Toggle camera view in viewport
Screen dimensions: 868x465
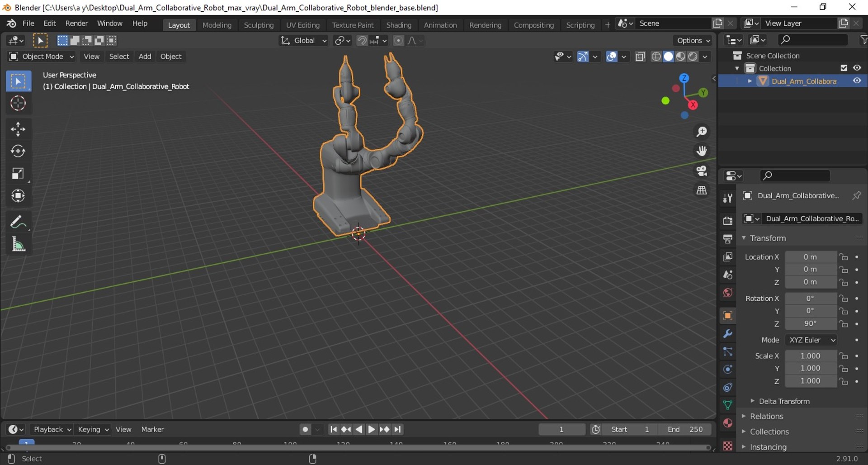tap(702, 171)
